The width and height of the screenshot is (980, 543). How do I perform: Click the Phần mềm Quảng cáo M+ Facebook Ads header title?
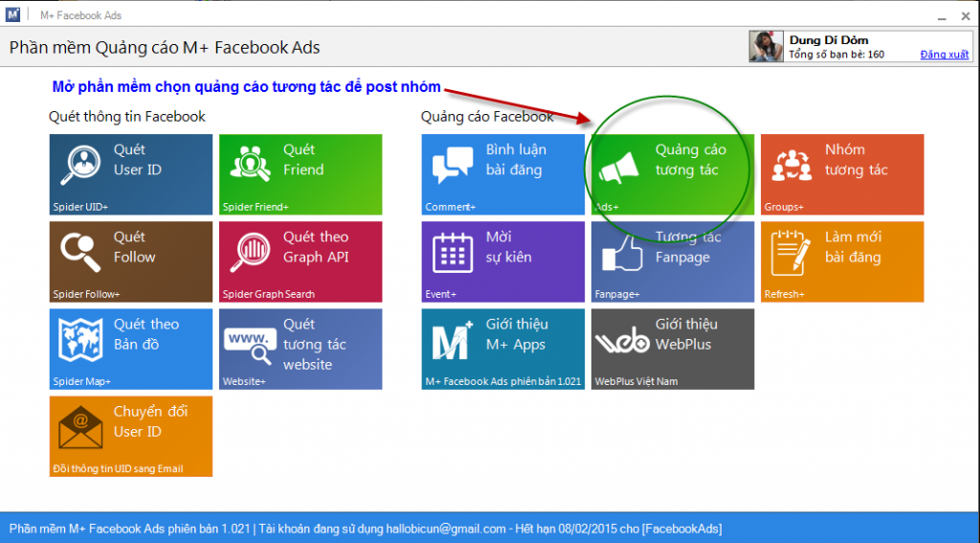[x=165, y=48]
